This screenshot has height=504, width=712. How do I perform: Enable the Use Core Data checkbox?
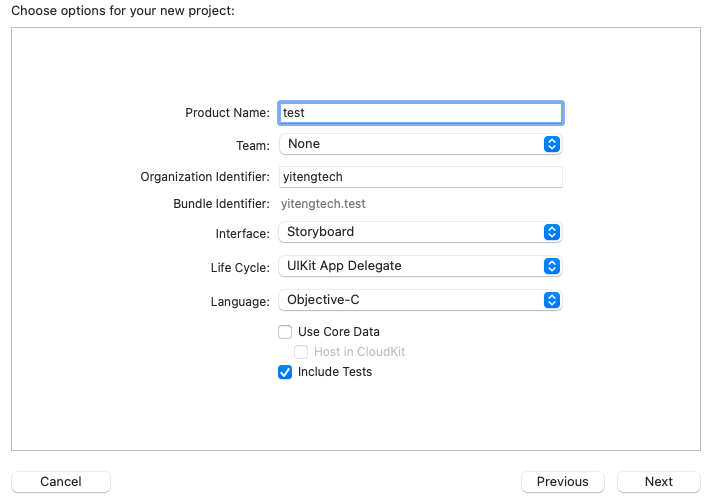[x=285, y=332]
